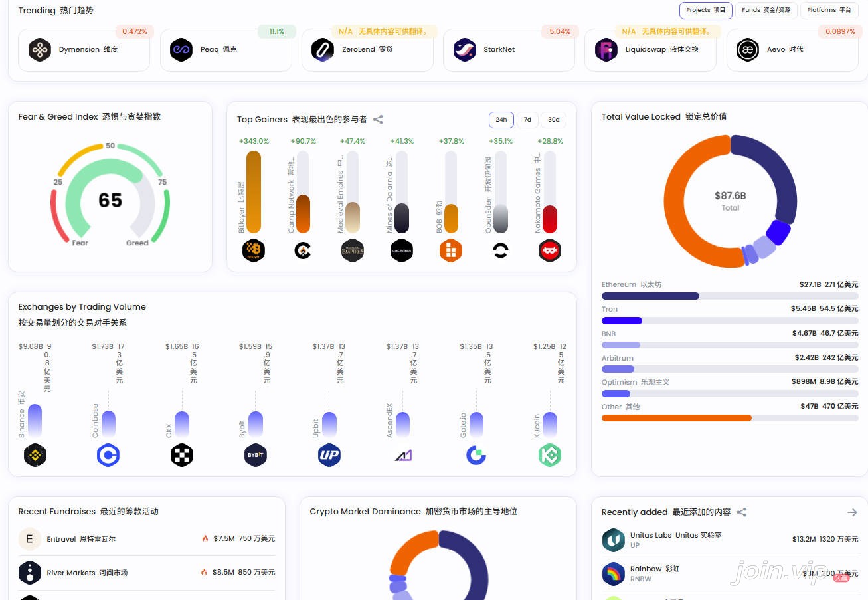This screenshot has height=600, width=868.
Task: Click the Arbitrum TVL row label
Action: (x=618, y=358)
